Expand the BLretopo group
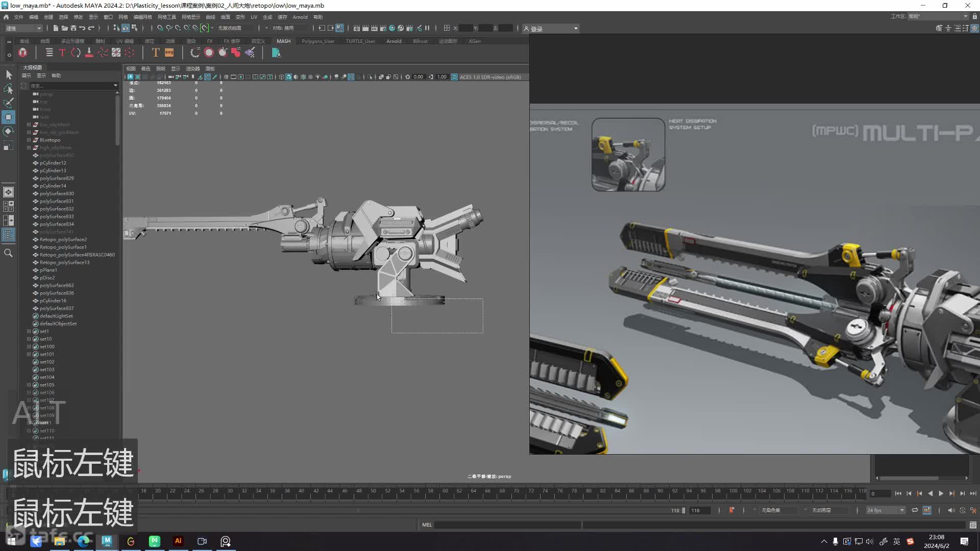This screenshot has height=551, width=980. click(29, 140)
